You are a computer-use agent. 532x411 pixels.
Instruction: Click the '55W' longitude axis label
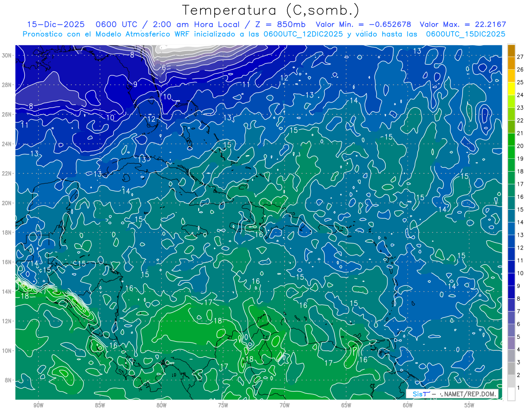click(469, 405)
